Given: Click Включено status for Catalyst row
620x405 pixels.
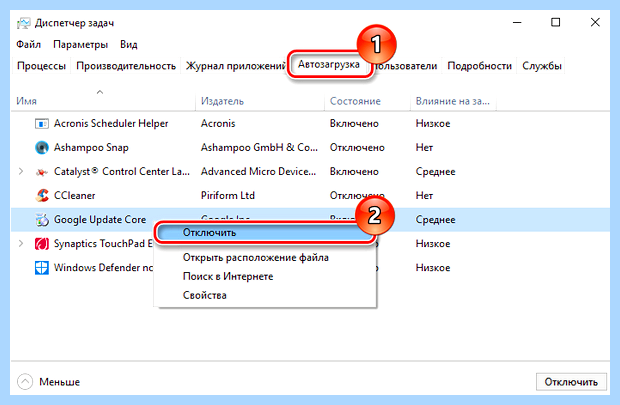Looking at the screenshot, I should (x=354, y=171).
